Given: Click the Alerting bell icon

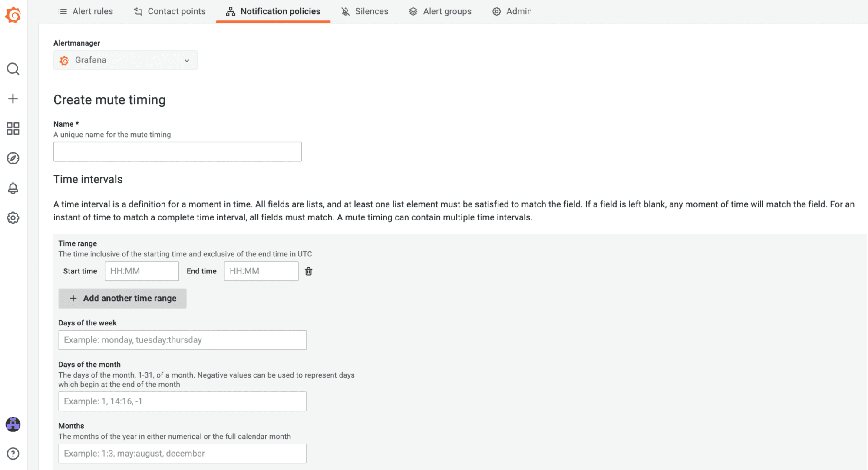Looking at the screenshot, I should click(13, 188).
